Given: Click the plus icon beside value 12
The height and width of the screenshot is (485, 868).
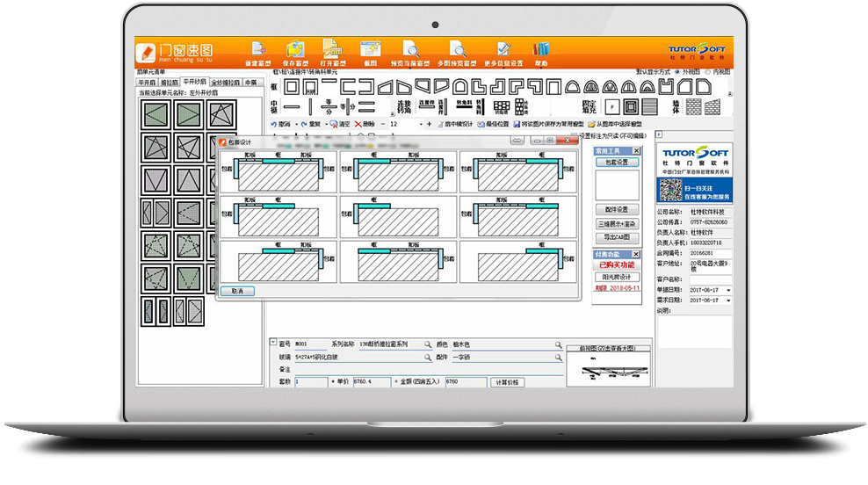Looking at the screenshot, I should (429, 124).
